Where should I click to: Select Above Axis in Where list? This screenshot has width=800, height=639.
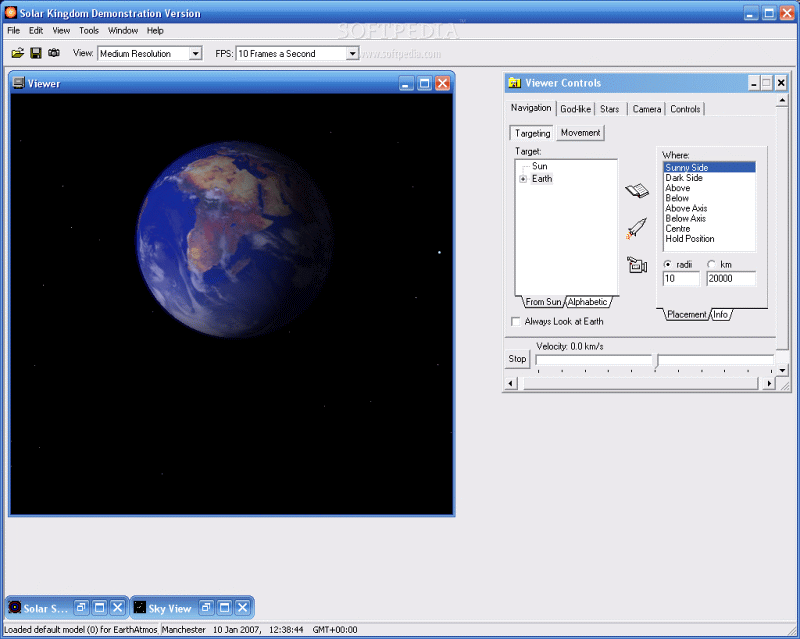[x=709, y=208]
